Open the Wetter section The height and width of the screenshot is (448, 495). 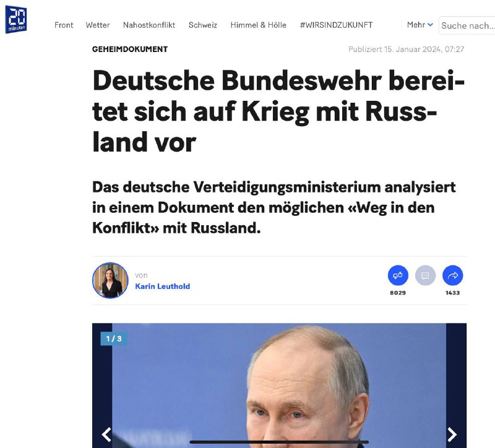98,25
